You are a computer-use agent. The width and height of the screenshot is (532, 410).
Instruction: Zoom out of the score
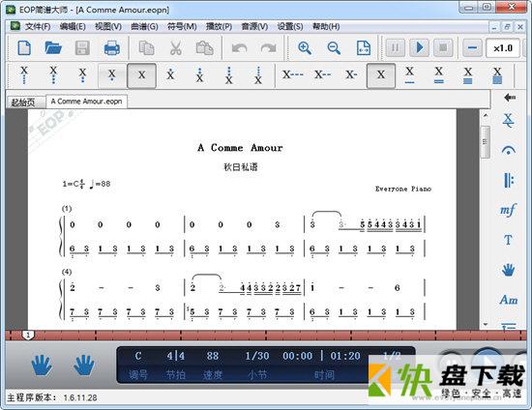334,47
